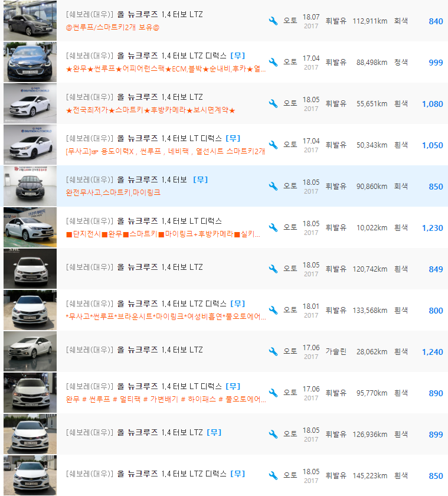Open thumbnail of dark car with 90,860km

[x=30, y=187]
